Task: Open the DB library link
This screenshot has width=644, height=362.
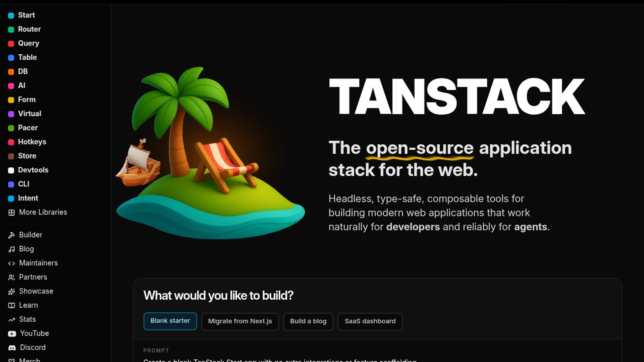Action: (23, 71)
